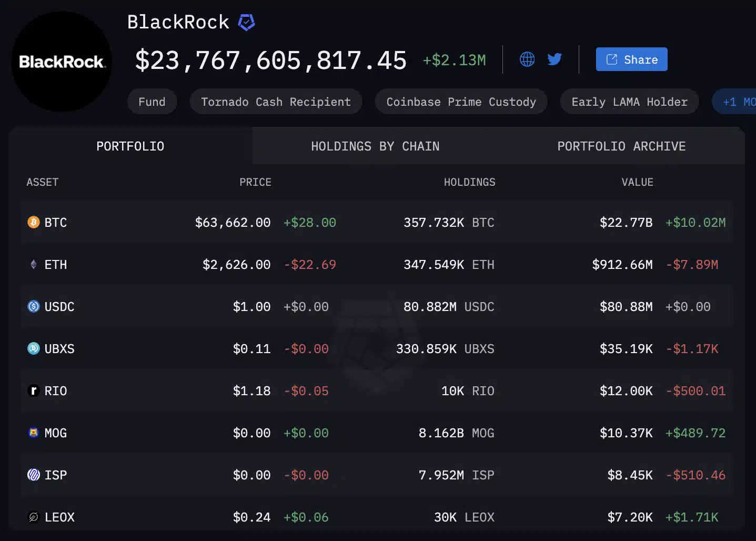
Task: Open the RIO asset name
Action: 56,391
